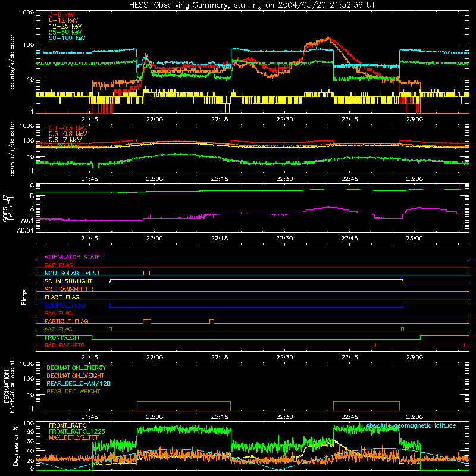The height and width of the screenshot is (476, 476).
Task: Select the DECIMATION_WEIGHT legend label
Action: [76, 375]
